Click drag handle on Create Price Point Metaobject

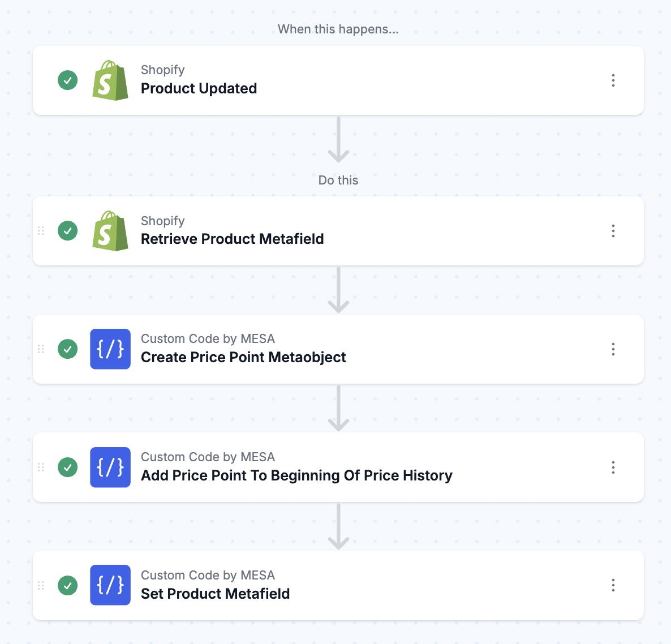[41, 349]
